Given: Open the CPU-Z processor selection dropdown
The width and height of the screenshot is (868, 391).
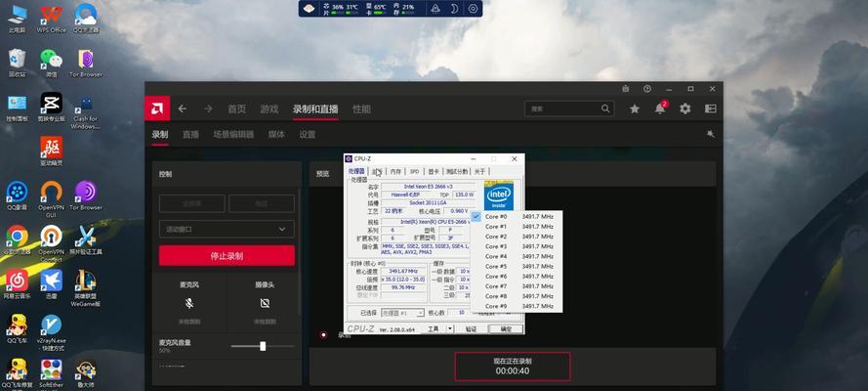Looking at the screenshot, I should click(x=403, y=313).
